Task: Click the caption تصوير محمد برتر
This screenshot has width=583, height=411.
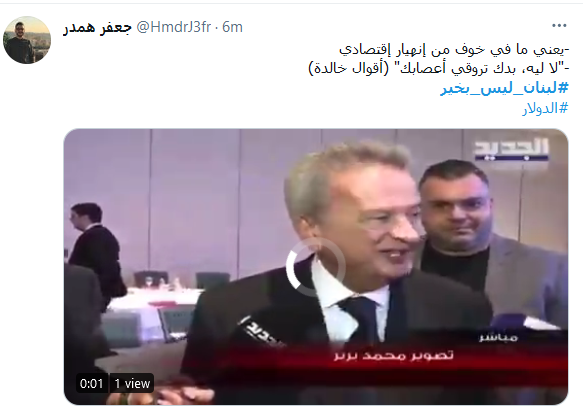Action: 394,355
